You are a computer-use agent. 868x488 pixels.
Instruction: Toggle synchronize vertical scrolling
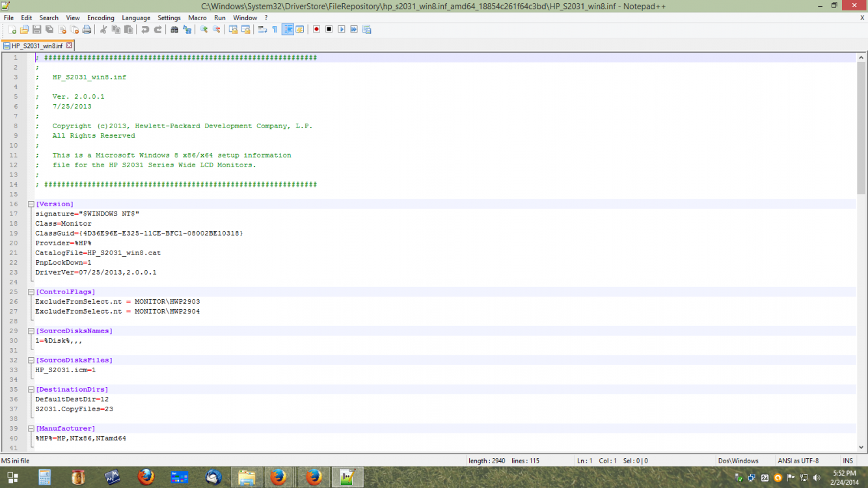pos(233,30)
